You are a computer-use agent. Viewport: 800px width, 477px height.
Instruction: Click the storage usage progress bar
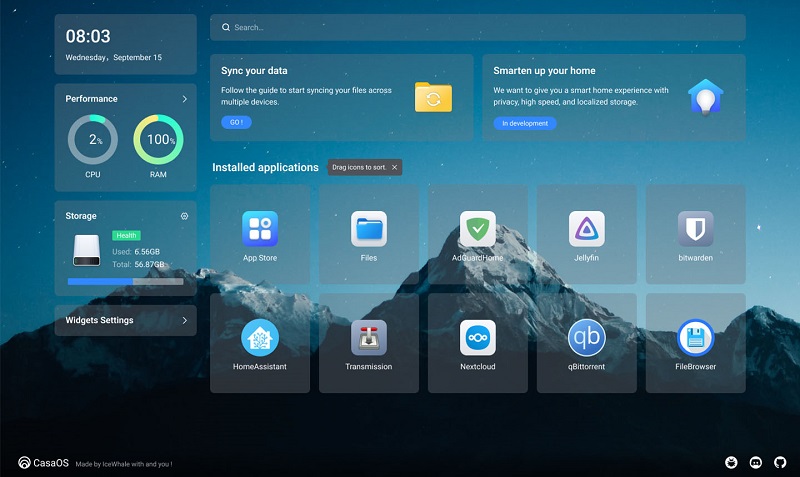(125, 282)
